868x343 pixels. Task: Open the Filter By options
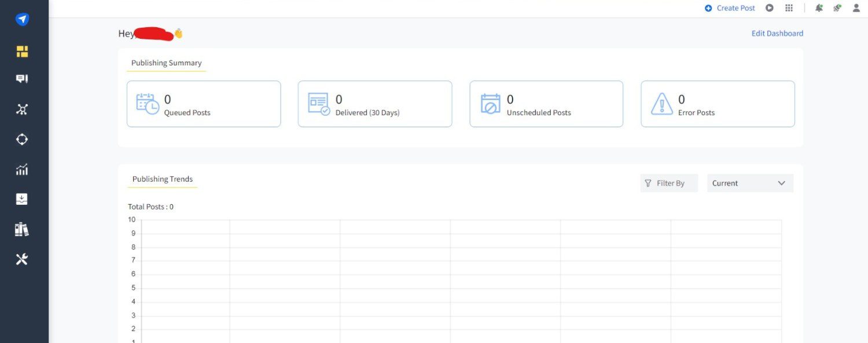[x=669, y=183]
